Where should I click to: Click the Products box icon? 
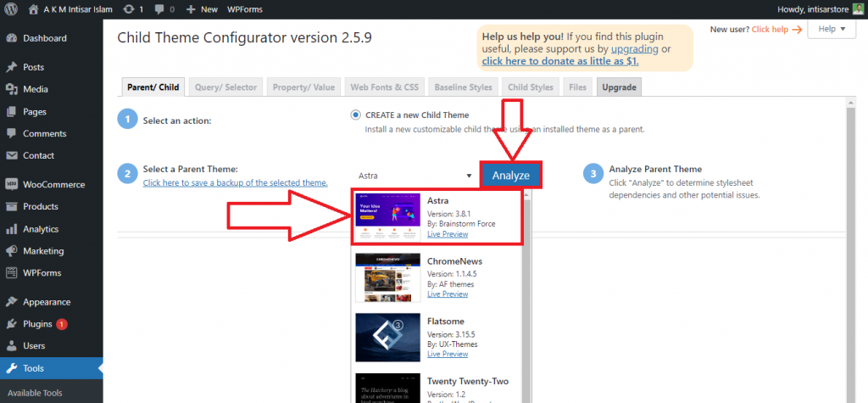11,207
